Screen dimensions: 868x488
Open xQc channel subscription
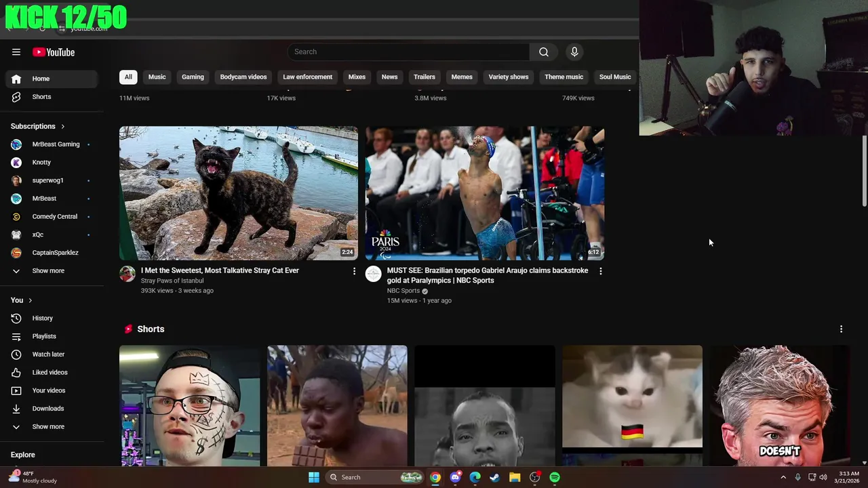[52, 235]
